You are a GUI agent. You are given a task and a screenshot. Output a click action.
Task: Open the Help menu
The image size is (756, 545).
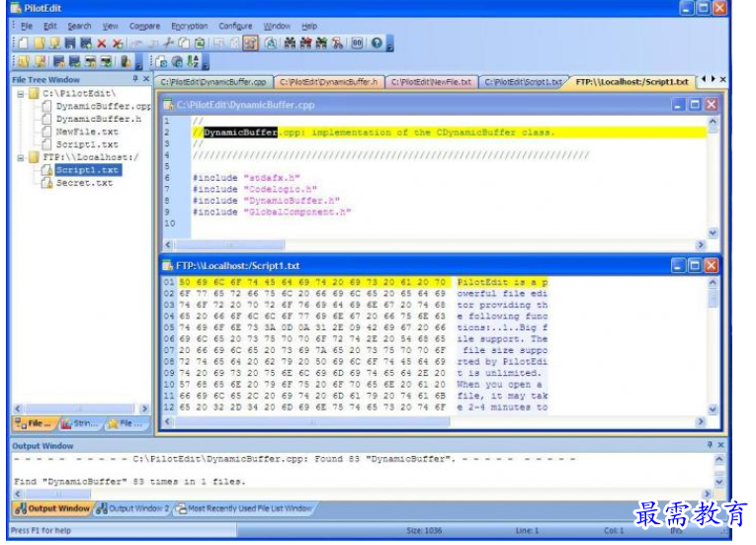[309, 26]
